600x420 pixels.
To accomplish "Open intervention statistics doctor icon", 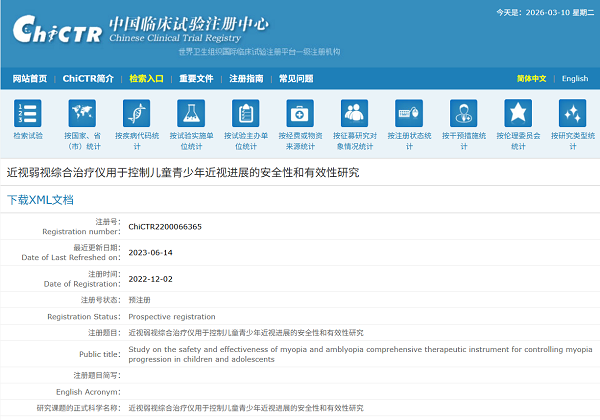I will (463, 113).
